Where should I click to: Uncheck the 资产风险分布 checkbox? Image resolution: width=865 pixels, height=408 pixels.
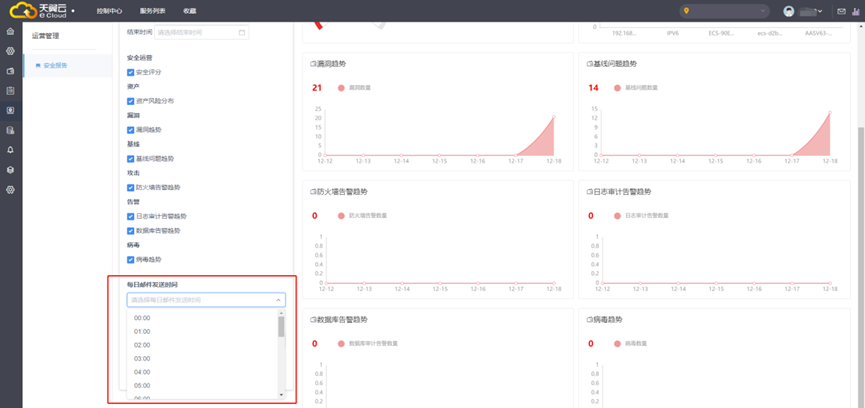(131, 101)
